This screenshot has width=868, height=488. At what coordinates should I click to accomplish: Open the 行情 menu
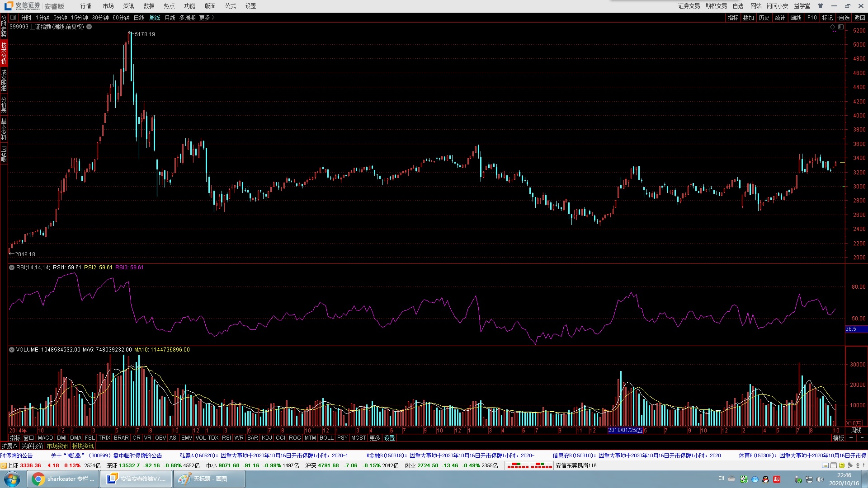pos(85,6)
